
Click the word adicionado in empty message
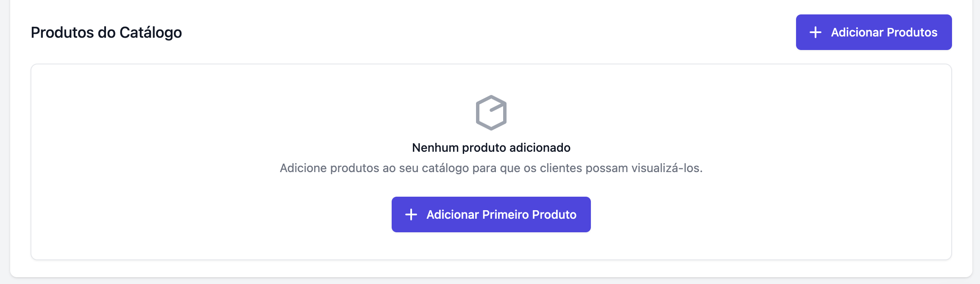tap(540, 148)
